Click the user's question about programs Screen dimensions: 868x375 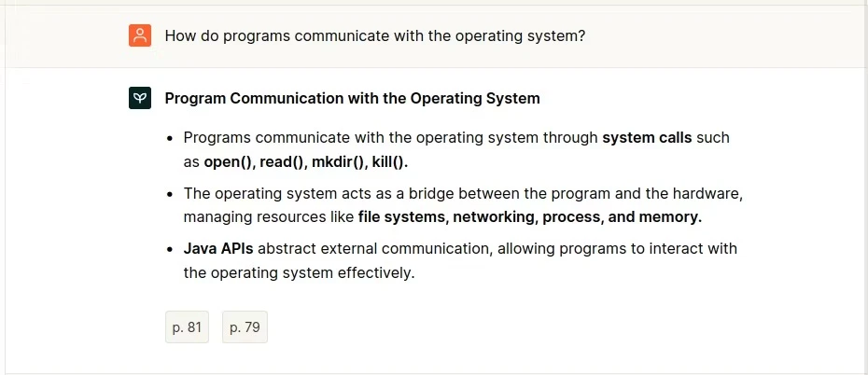click(x=375, y=35)
